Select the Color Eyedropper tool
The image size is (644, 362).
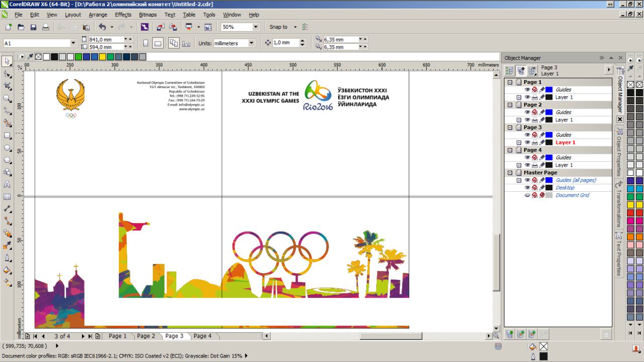point(8,246)
